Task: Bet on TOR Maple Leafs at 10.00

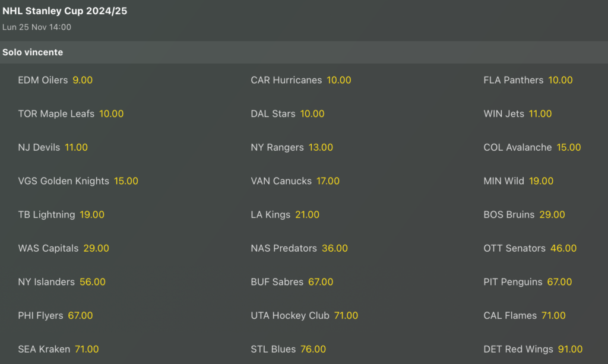Action: 71,113
